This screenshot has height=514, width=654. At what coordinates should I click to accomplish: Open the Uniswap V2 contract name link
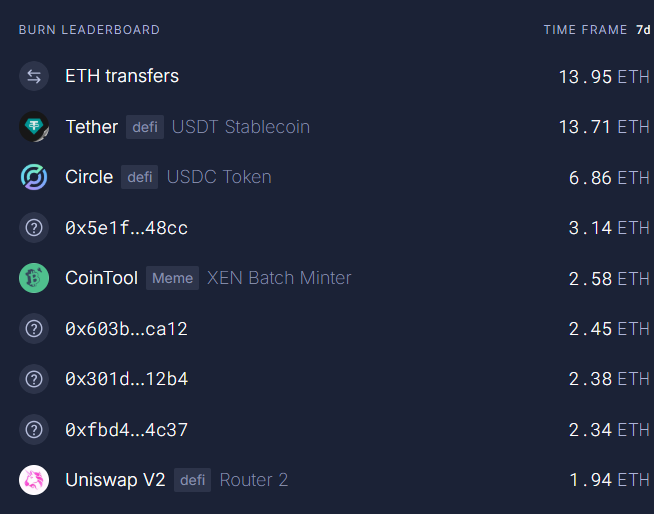point(115,480)
